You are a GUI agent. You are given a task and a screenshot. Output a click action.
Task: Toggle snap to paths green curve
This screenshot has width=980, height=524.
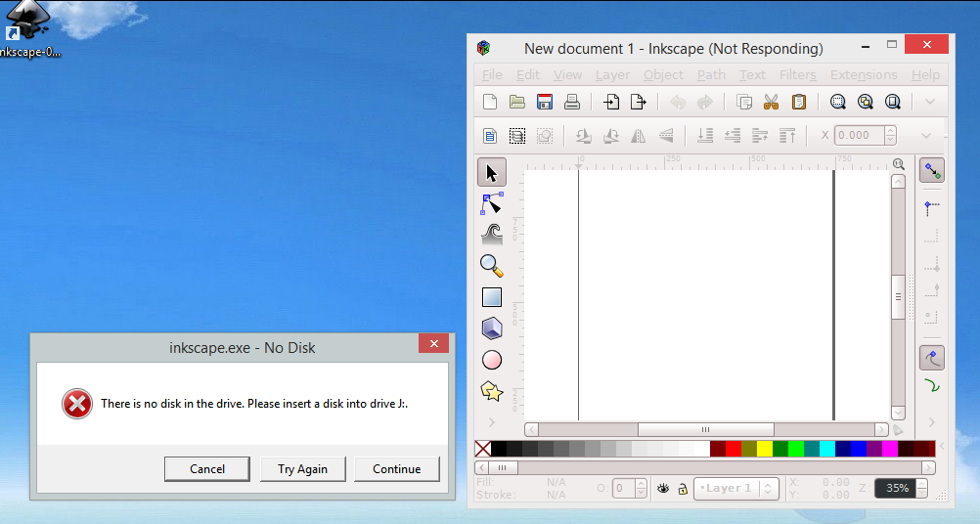[932, 386]
